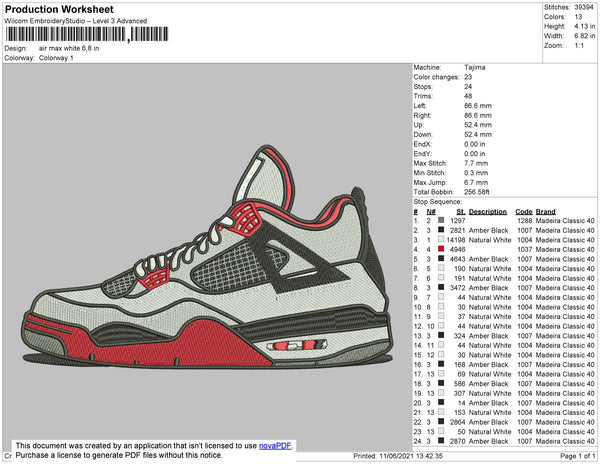The image size is (600, 464).
Task: Select the 'St.' column header
Action: (x=461, y=212)
